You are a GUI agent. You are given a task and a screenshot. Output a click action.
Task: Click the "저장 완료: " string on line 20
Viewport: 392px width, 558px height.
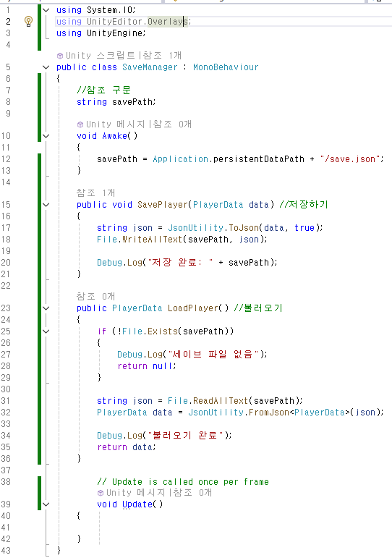[180, 262]
